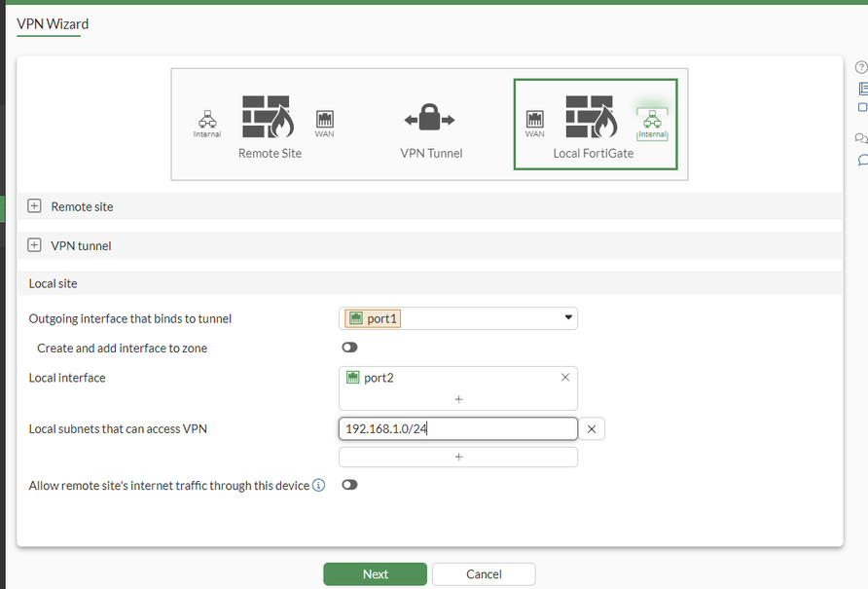Click the 'Outgoing interface that binds to tunnel' label
The image size is (868, 589).
130,318
